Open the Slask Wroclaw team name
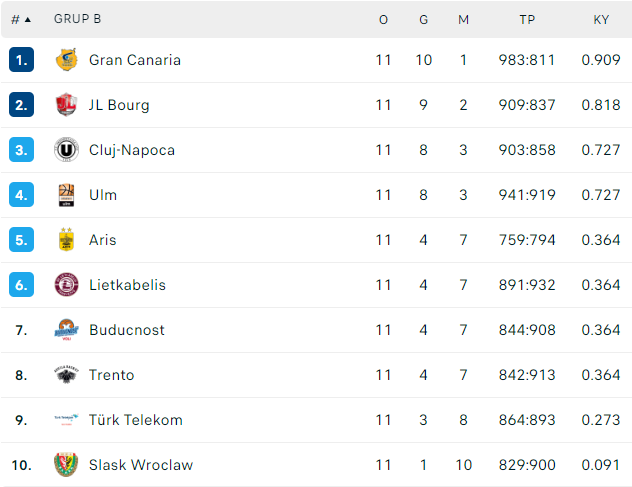This screenshot has height=487, width=632. [x=141, y=465]
